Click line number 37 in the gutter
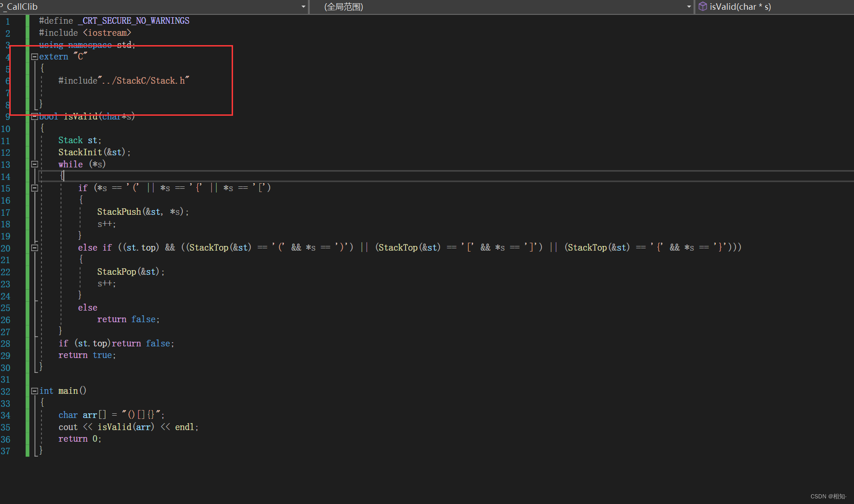The image size is (854, 504). [6, 451]
